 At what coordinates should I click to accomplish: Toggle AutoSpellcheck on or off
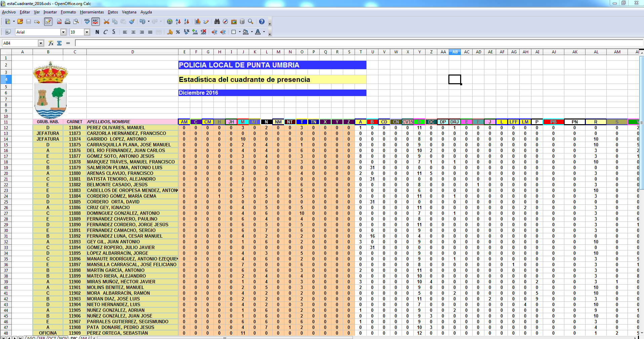coord(95,21)
